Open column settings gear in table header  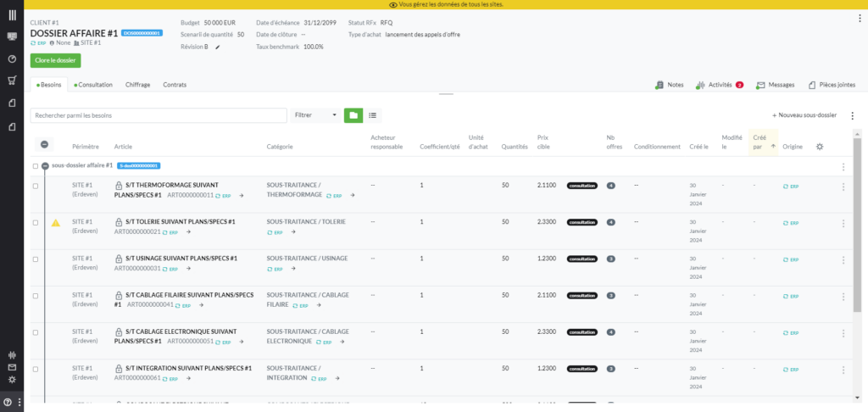(x=820, y=147)
